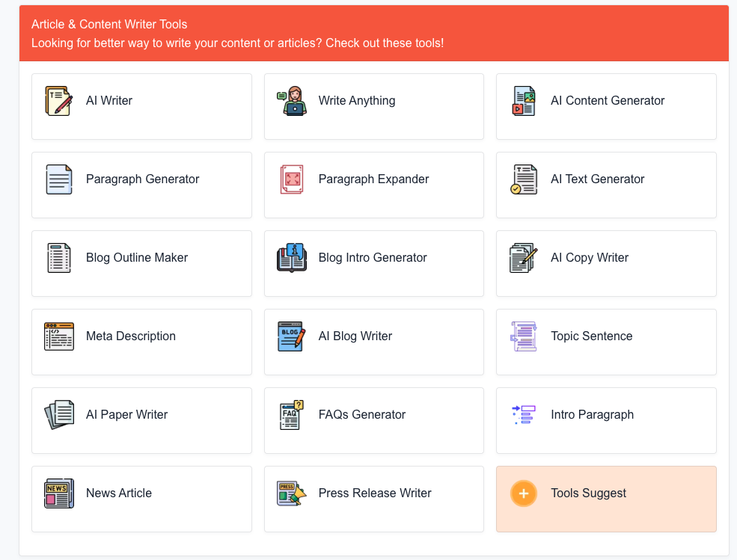Image resolution: width=737 pixels, height=560 pixels.
Task: Click the AI Writer notepad-and-pencil icon
Action: (59, 101)
